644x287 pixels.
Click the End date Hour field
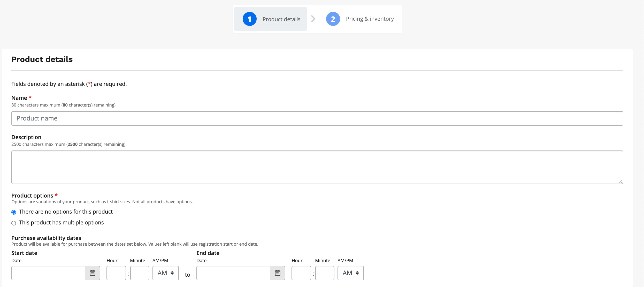pos(301,273)
